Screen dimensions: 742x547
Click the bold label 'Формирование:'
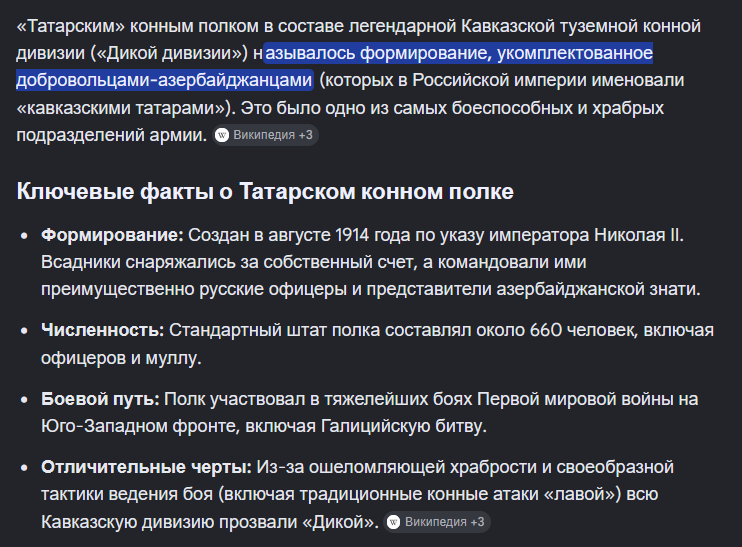112,235
